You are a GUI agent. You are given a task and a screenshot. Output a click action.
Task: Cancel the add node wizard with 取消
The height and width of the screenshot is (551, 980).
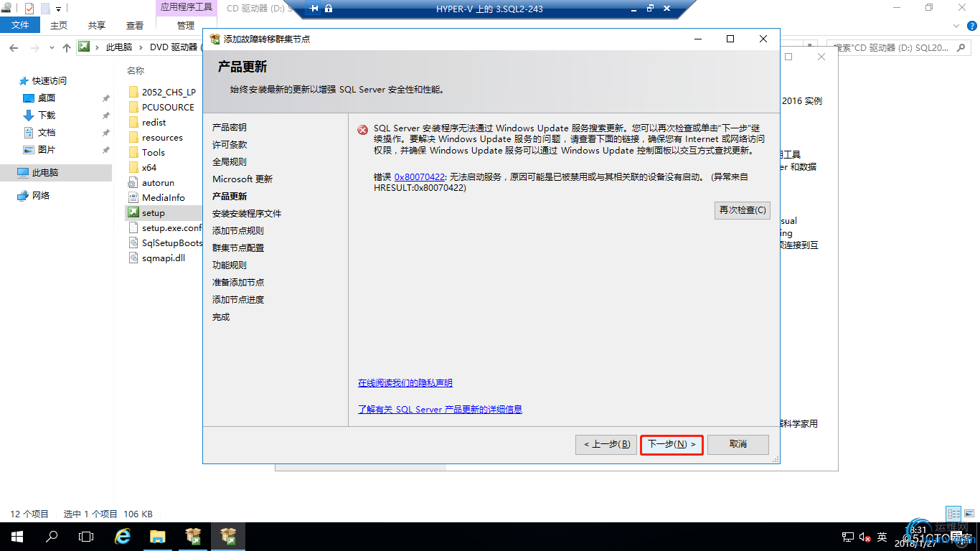coord(738,445)
